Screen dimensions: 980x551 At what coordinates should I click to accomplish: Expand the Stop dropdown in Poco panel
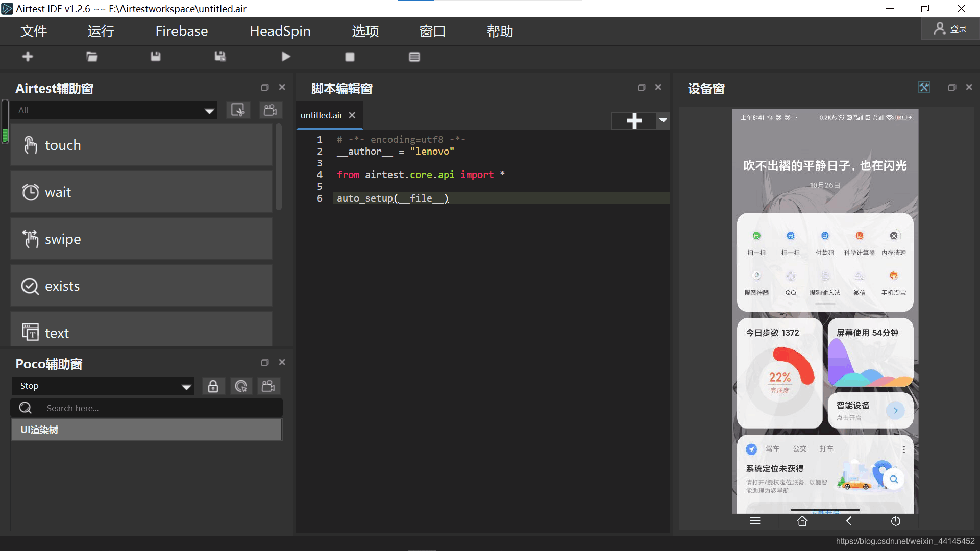point(187,386)
